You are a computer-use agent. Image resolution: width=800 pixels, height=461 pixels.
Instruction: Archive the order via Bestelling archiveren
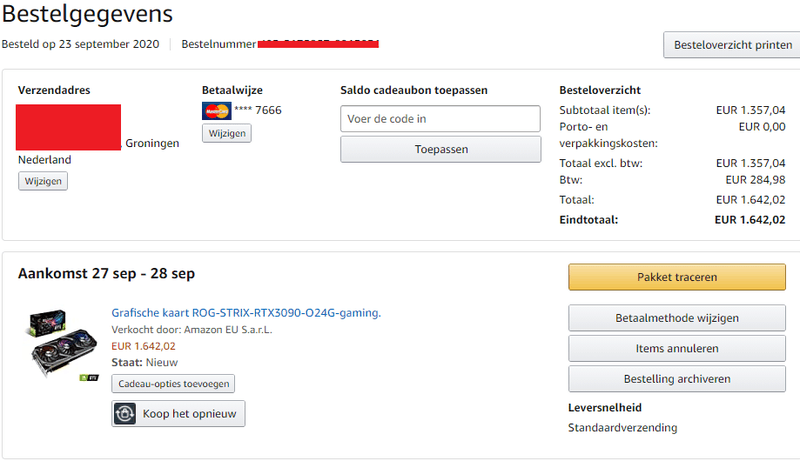click(x=679, y=379)
